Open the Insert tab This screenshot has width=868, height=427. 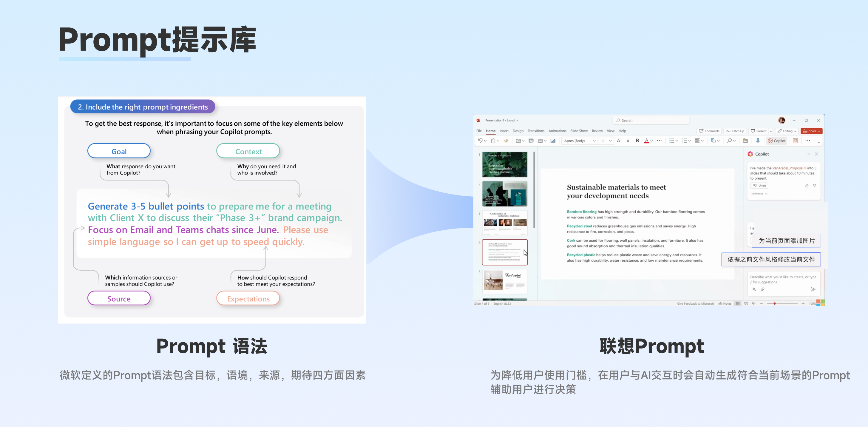pos(504,131)
